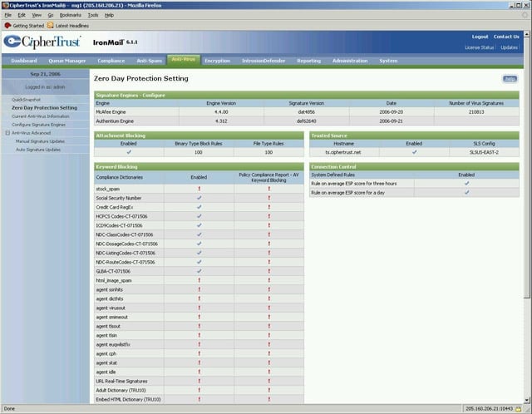
Task: Open the Edit menu
Action: (22, 15)
